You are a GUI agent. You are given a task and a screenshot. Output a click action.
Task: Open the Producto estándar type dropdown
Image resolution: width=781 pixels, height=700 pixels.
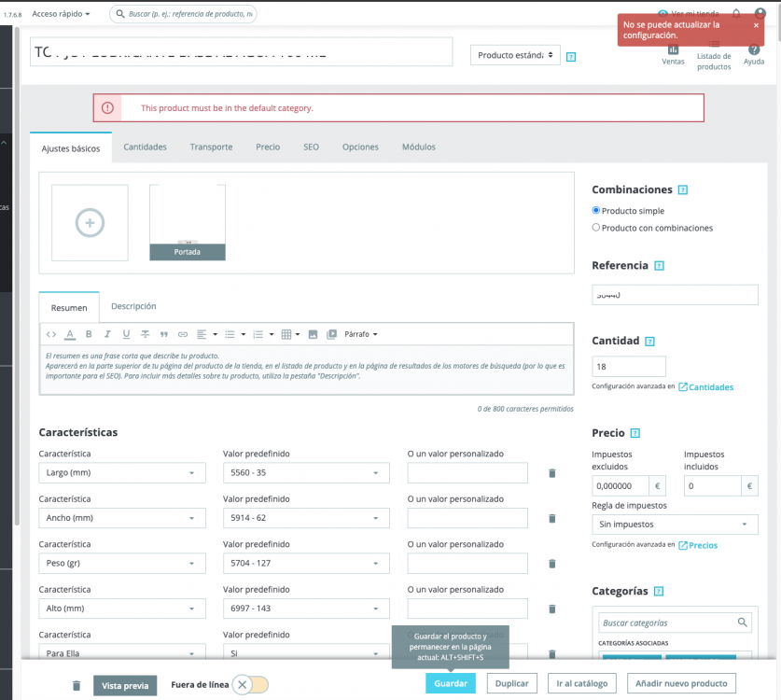click(x=515, y=55)
